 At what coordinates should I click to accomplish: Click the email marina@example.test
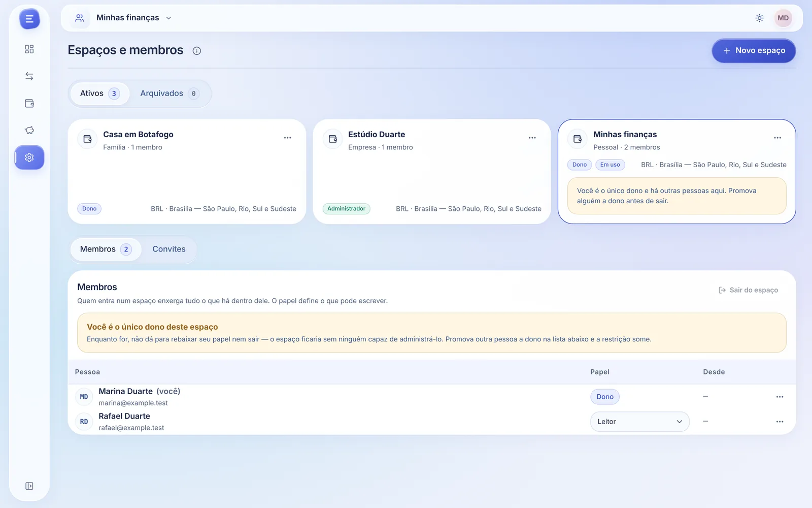click(133, 403)
